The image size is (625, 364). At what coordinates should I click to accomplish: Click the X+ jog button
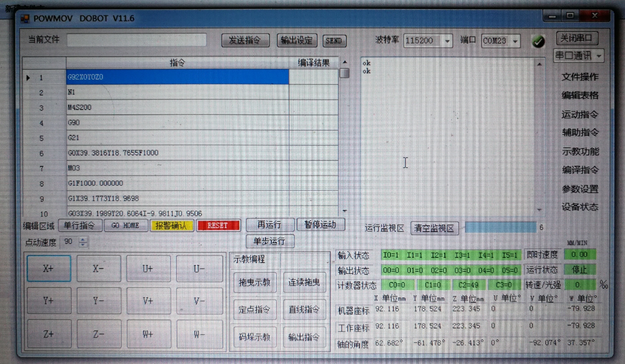pyautogui.click(x=49, y=268)
